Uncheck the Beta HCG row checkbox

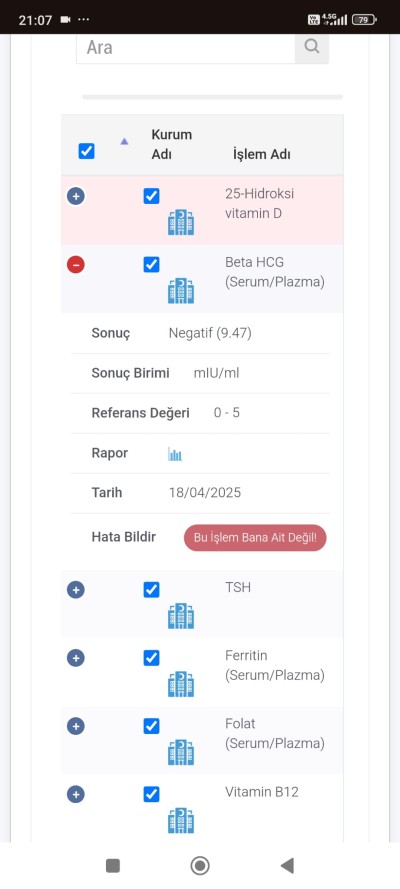tap(151, 264)
